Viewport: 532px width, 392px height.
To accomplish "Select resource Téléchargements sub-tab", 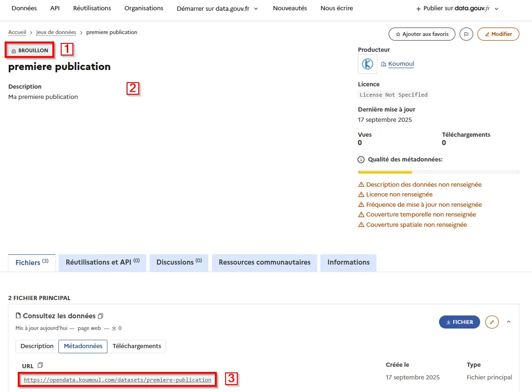I will 137,346.
